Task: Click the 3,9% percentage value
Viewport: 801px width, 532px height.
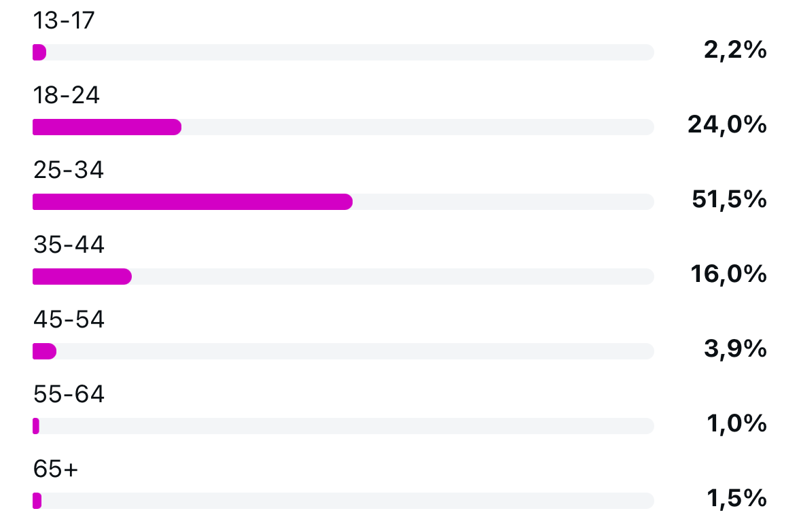Action: [x=736, y=349]
